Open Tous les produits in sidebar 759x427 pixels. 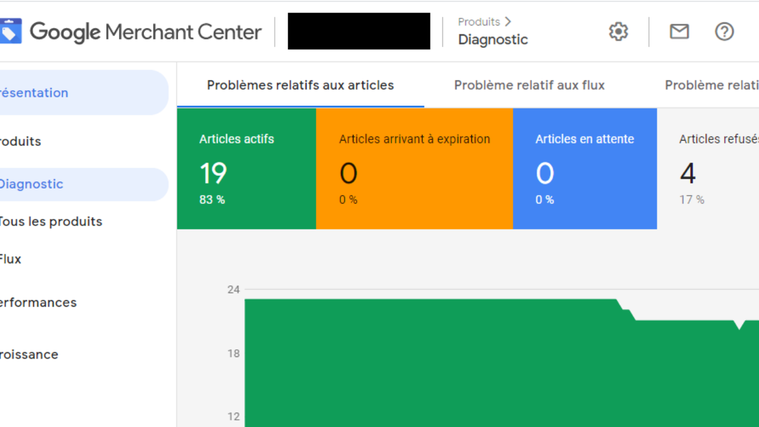(51, 222)
